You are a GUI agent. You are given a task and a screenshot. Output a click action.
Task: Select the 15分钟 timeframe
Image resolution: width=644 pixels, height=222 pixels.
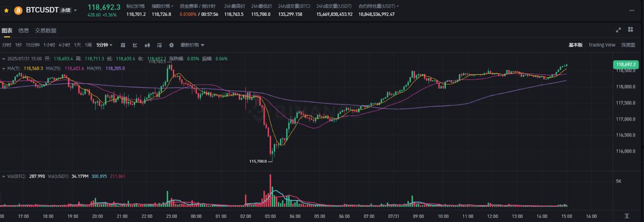pos(33,45)
